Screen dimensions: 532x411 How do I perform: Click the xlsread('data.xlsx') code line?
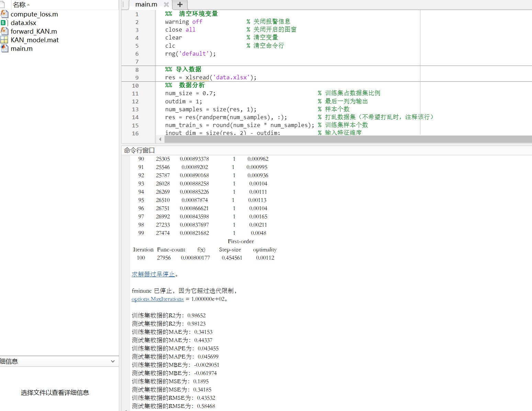211,77
